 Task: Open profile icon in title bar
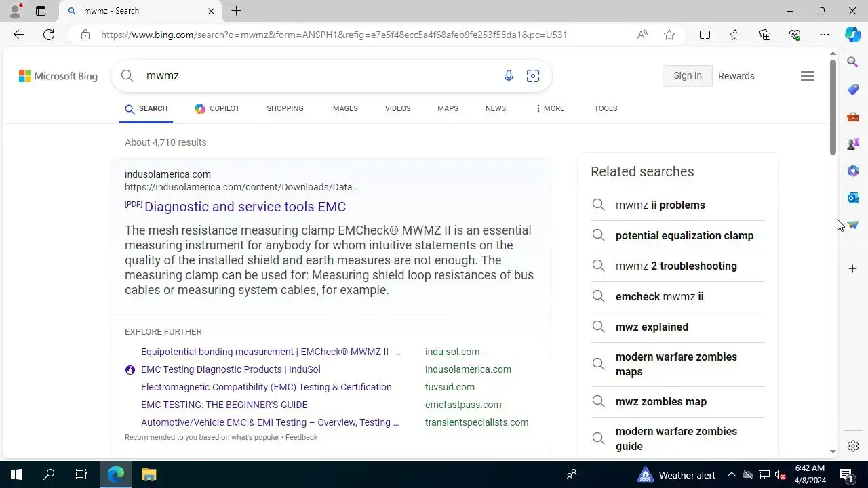tap(15, 11)
